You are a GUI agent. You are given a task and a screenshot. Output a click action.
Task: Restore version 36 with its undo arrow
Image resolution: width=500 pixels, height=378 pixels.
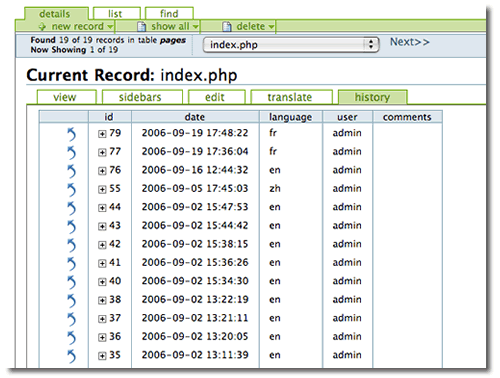[72, 337]
